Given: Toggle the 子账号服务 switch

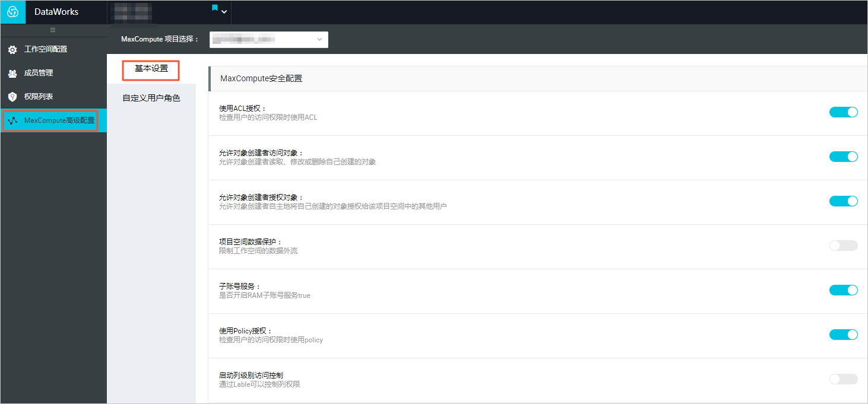Looking at the screenshot, I should coord(843,290).
